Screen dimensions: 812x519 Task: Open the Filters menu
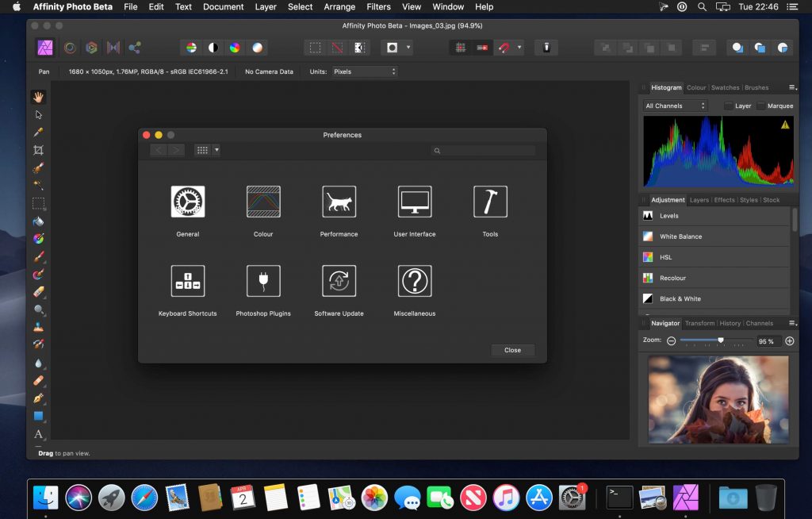click(x=378, y=7)
